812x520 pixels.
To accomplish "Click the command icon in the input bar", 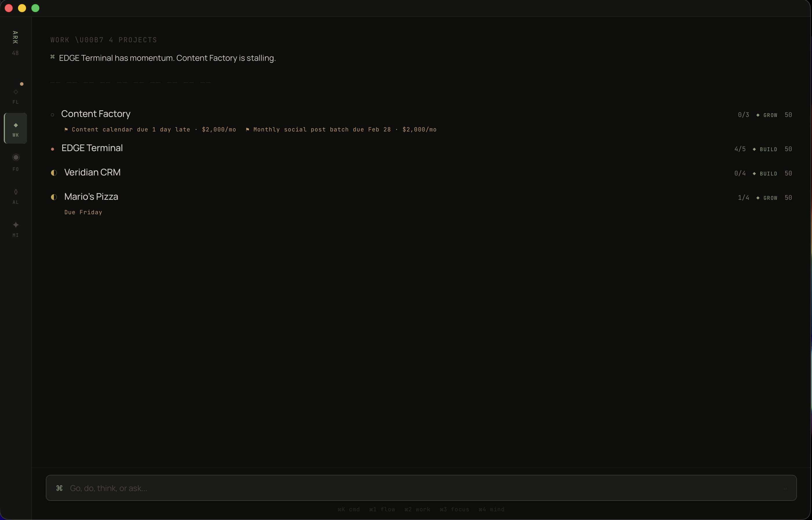I will click(x=59, y=488).
